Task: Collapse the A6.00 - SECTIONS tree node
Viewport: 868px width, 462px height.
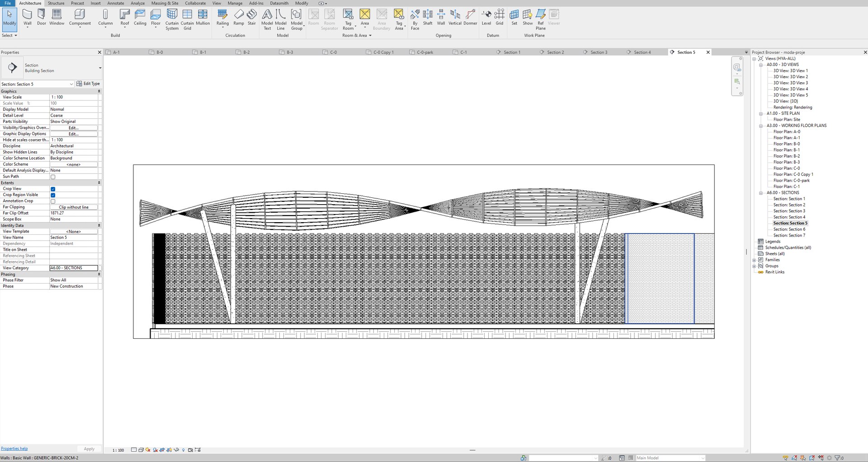Action: (x=761, y=193)
